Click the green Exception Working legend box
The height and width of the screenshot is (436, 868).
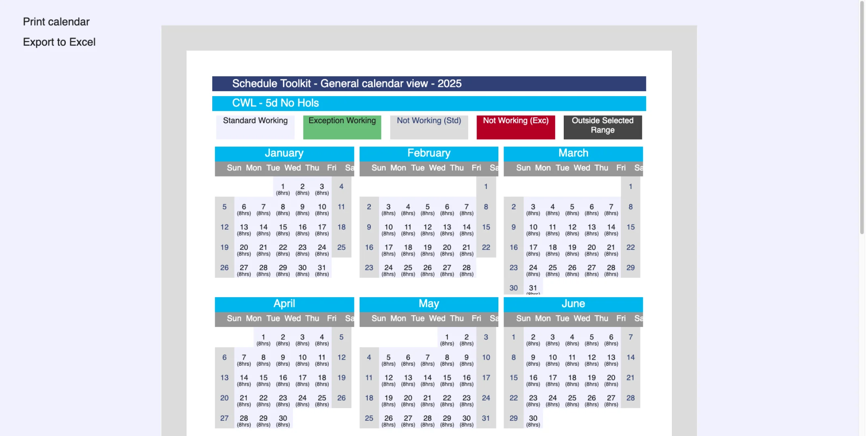point(342,127)
